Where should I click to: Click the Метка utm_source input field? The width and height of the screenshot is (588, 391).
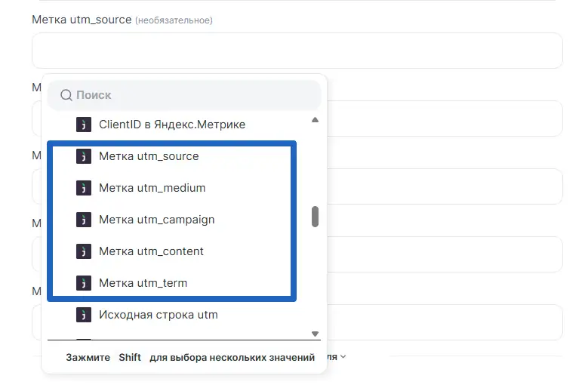point(297,51)
